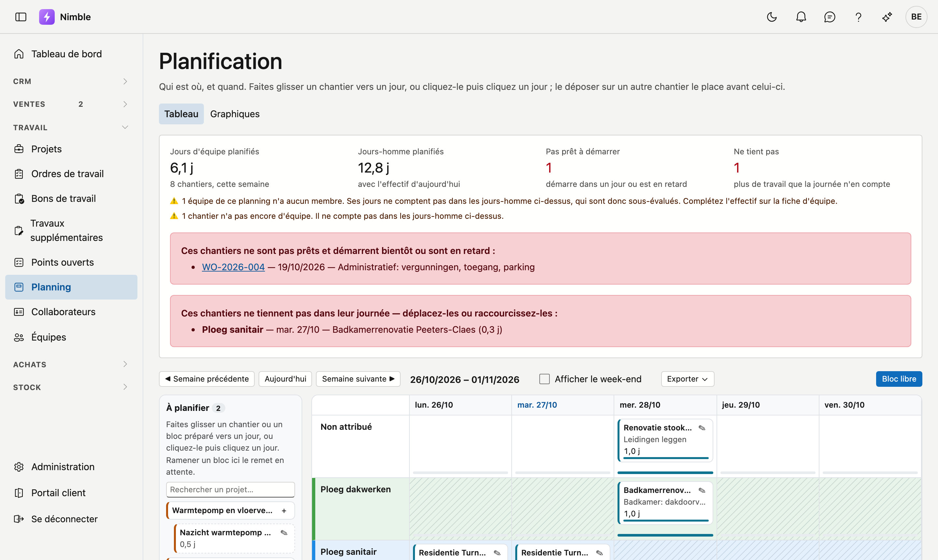Edit the Renovatie stook... block pencil icon
Screen dimensions: 938x560
[x=702, y=427]
